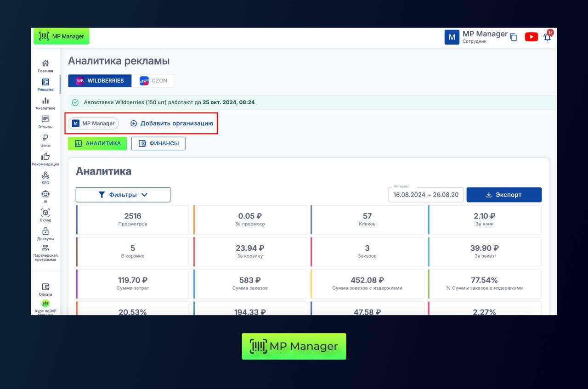Click the 2516 Просмотров metric card

[133, 220]
